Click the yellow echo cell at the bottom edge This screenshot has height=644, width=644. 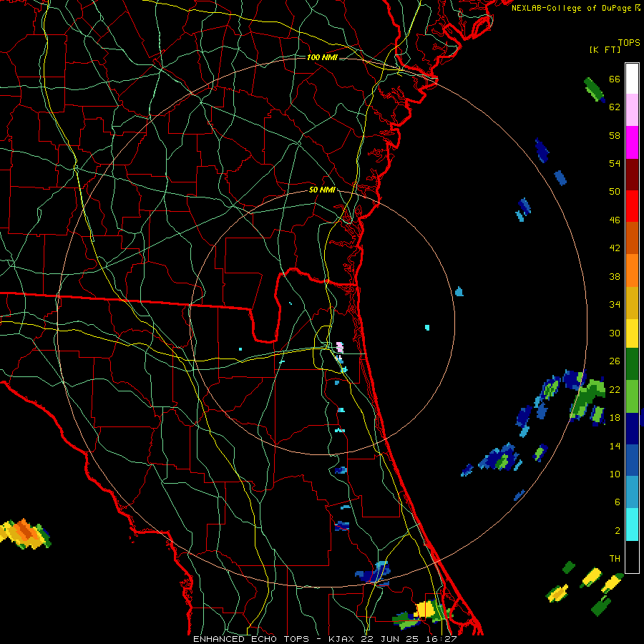click(x=425, y=609)
